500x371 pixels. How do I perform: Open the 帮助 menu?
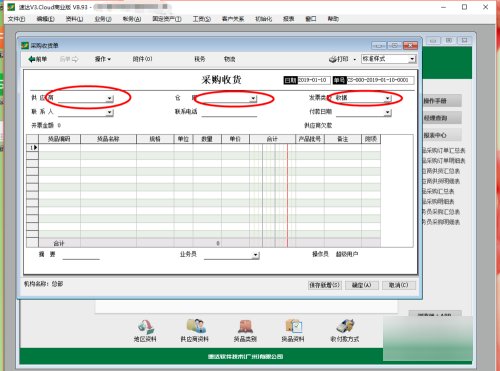coord(333,19)
